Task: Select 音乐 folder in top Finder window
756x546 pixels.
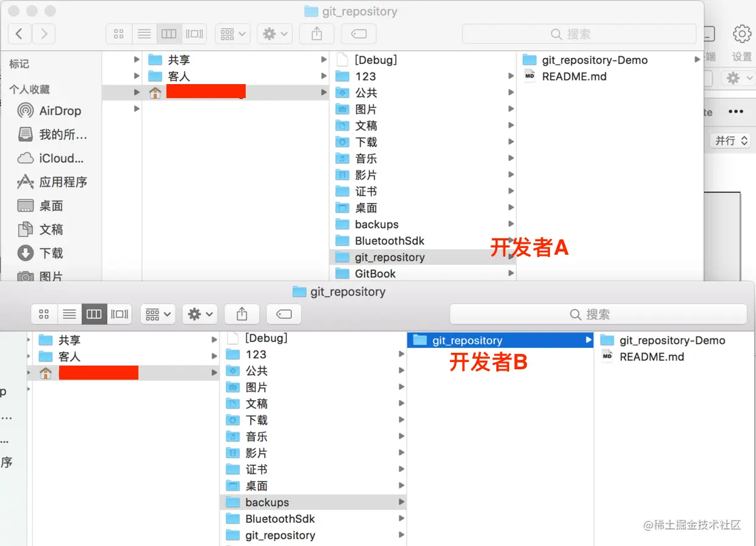Action: coord(423,158)
